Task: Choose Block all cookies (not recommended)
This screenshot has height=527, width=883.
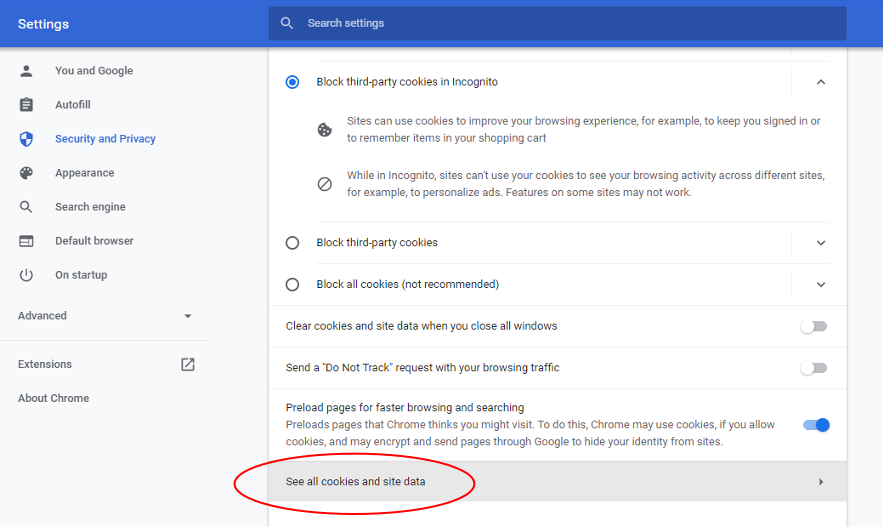Action: 292,285
